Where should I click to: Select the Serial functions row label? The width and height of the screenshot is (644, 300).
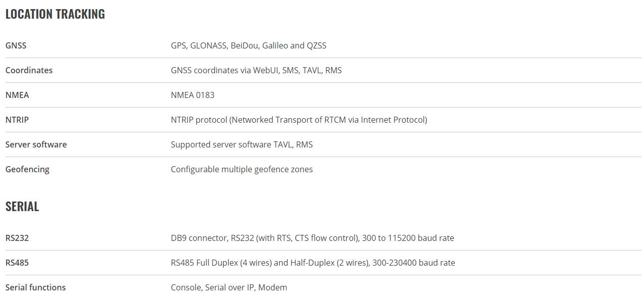tap(35, 287)
